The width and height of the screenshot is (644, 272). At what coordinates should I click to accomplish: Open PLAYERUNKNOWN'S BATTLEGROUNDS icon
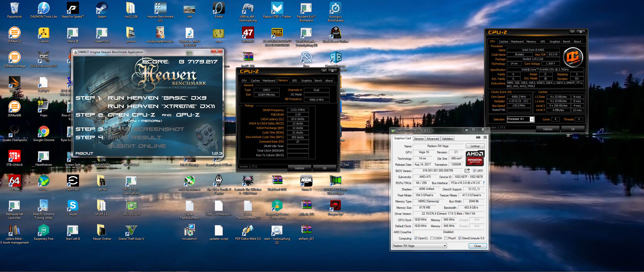pyautogui.click(x=277, y=37)
